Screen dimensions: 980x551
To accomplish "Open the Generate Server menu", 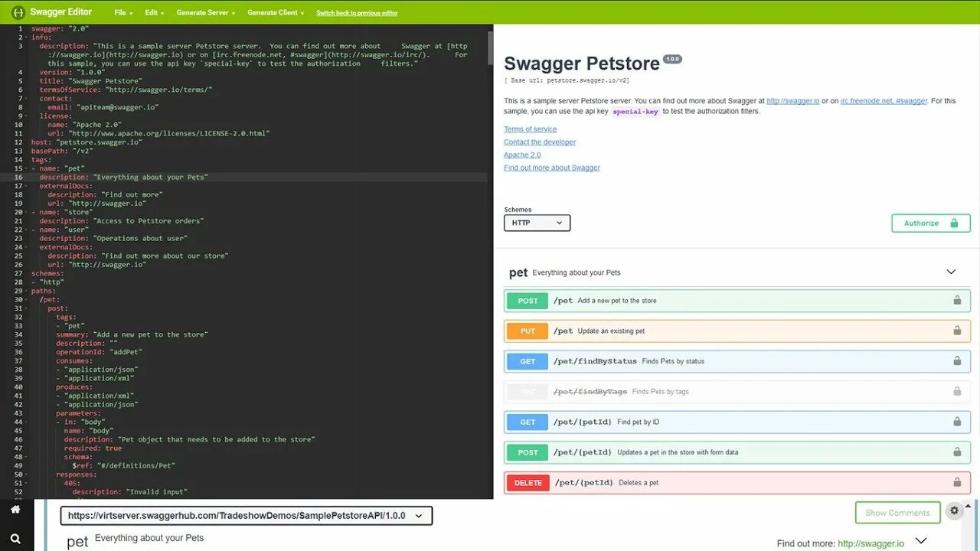I will 206,13.
